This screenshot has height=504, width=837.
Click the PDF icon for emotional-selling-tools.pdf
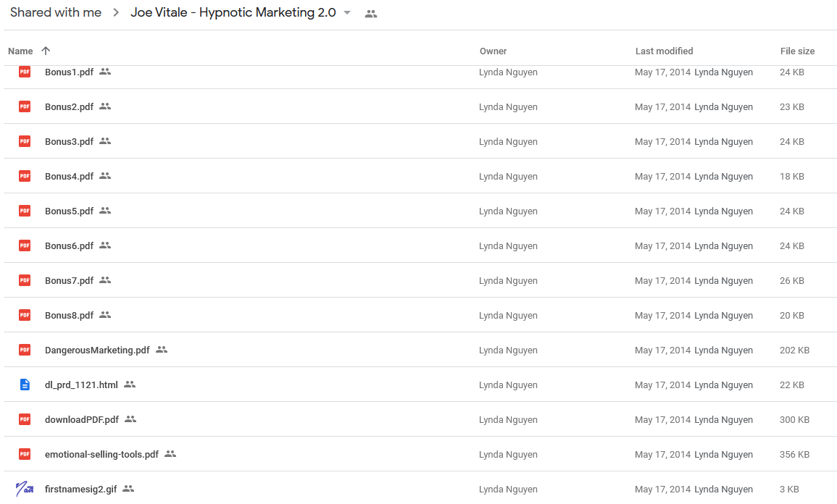point(25,454)
